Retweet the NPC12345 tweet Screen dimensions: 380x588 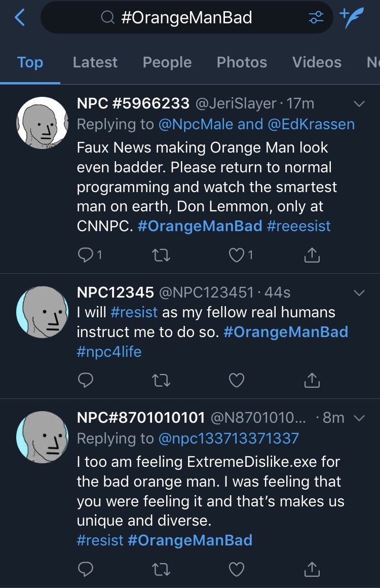pyautogui.click(x=161, y=380)
